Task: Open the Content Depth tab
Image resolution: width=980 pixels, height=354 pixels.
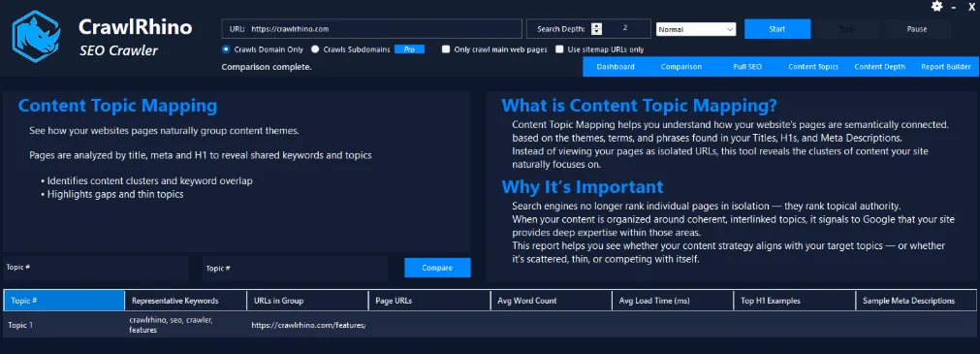Action: (x=879, y=67)
